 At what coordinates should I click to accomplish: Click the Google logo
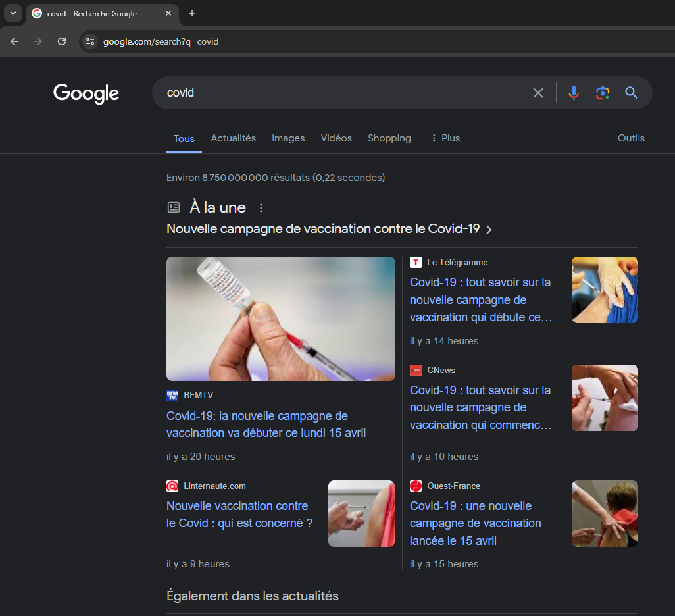point(86,93)
